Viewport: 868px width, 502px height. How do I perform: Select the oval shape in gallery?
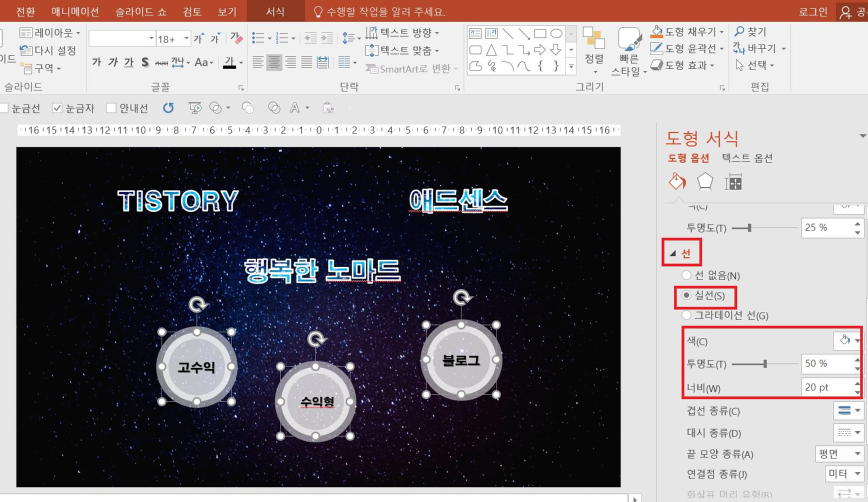pyautogui.click(x=556, y=33)
